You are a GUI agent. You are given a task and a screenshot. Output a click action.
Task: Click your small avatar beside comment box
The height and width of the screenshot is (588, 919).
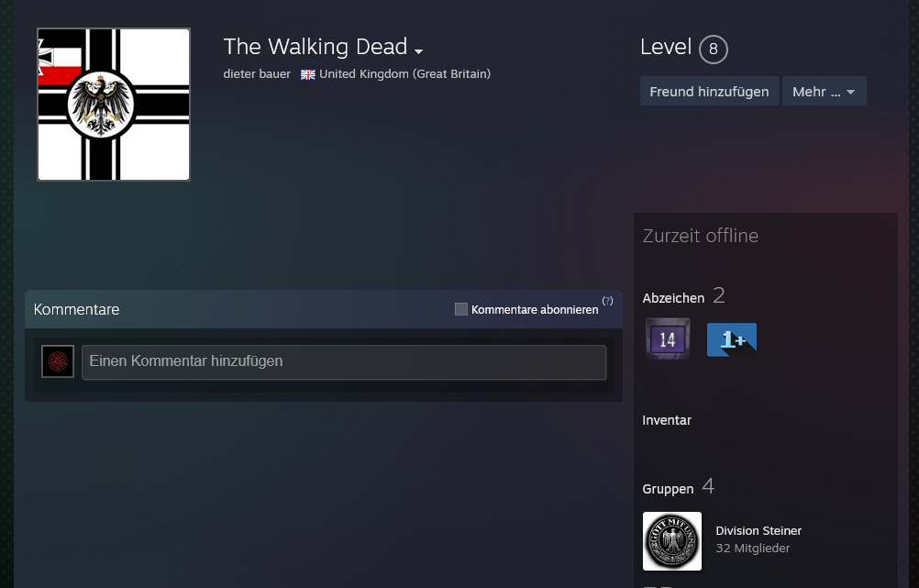(x=58, y=361)
